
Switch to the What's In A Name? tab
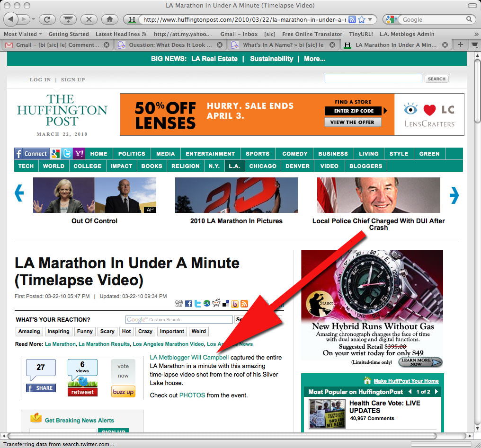click(283, 45)
